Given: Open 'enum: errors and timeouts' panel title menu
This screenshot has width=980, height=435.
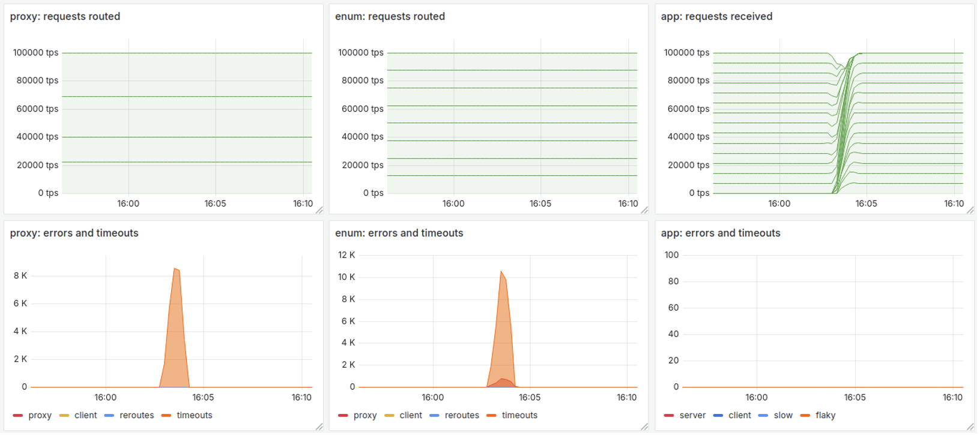Looking at the screenshot, I should tap(399, 233).
